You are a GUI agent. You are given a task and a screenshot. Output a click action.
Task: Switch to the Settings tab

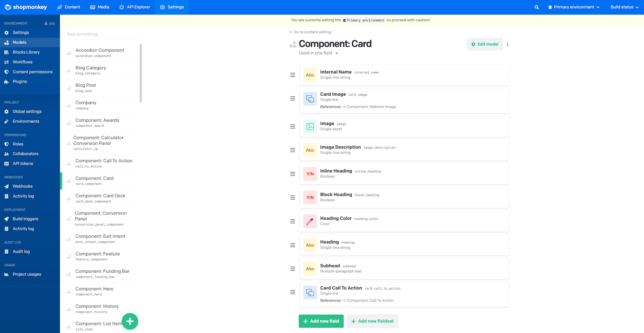172,7
